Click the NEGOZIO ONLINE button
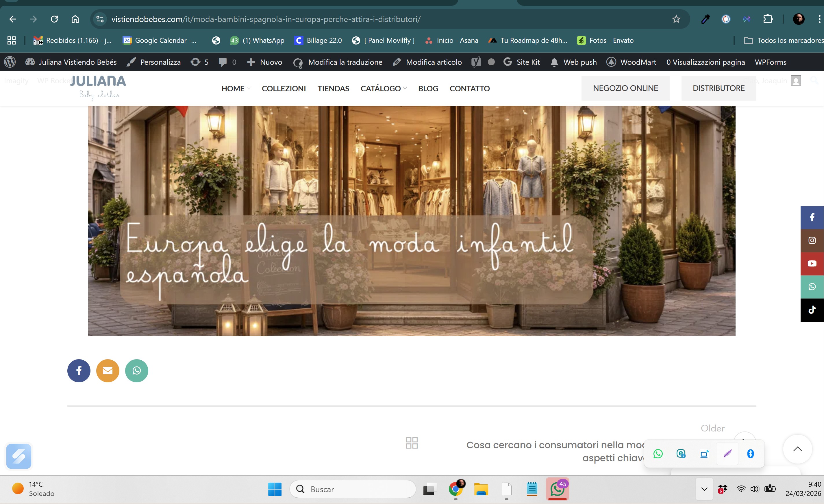The image size is (824, 504). [x=625, y=88]
